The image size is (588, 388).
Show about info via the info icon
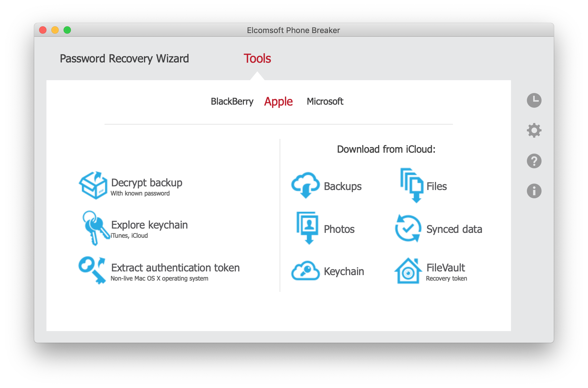click(x=534, y=191)
